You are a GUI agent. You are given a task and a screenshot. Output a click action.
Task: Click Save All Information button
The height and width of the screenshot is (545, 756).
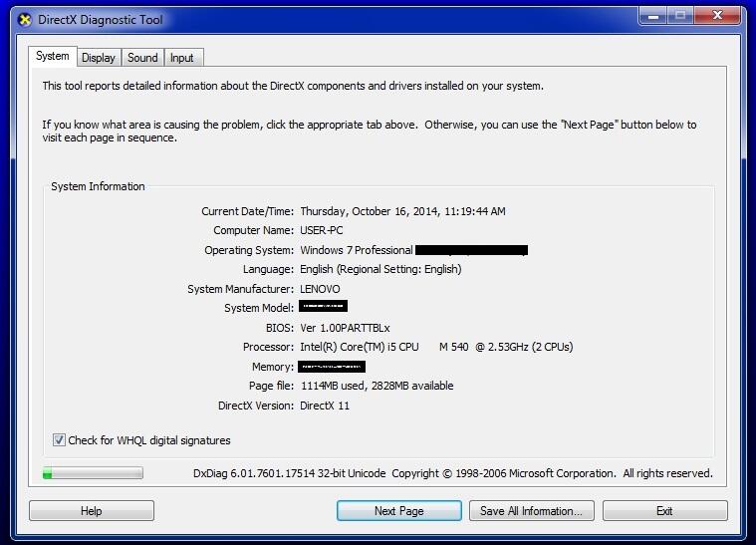pyautogui.click(x=531, y=511)
